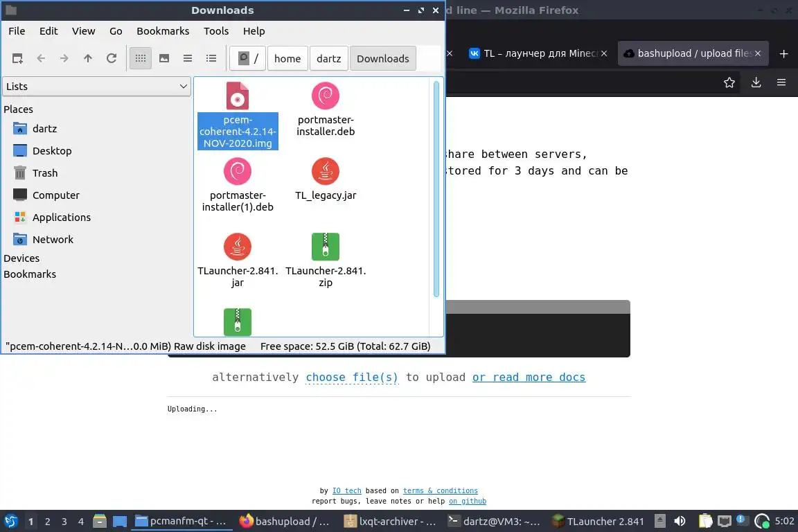Follow the IO tech link
798x532 pixels.
point(346,490)
